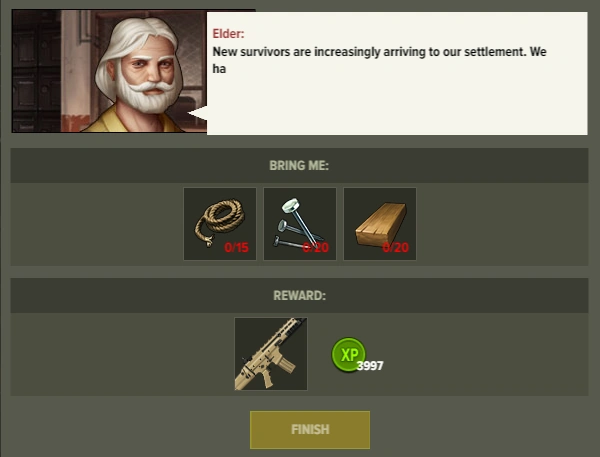Screen dimensions: 600x457
Task: Click the 0/20 plank counter
Action: coord(396,248)
